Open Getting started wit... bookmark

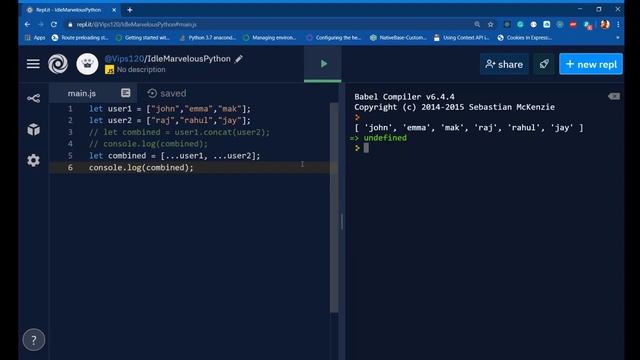[x=142, y=38]
